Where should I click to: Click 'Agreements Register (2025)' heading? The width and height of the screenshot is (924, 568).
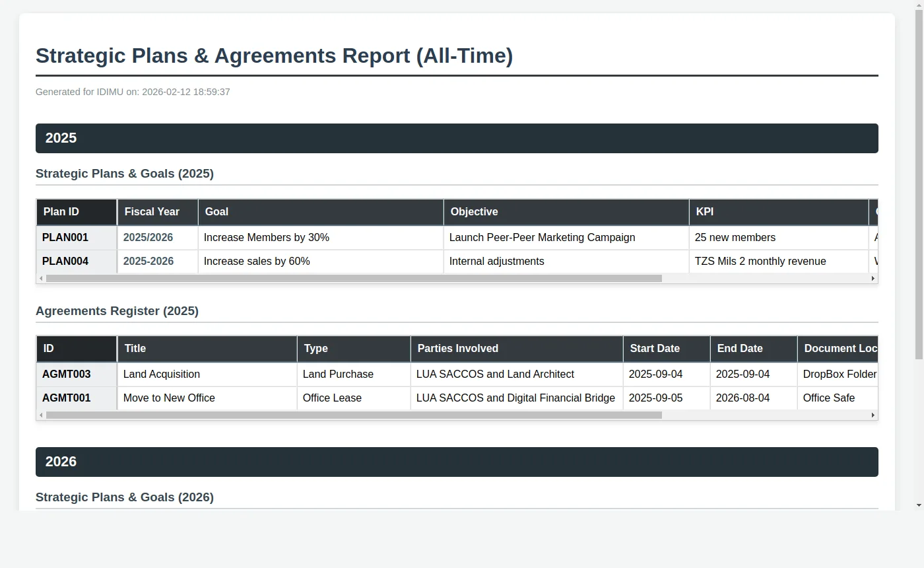[117, 311]
